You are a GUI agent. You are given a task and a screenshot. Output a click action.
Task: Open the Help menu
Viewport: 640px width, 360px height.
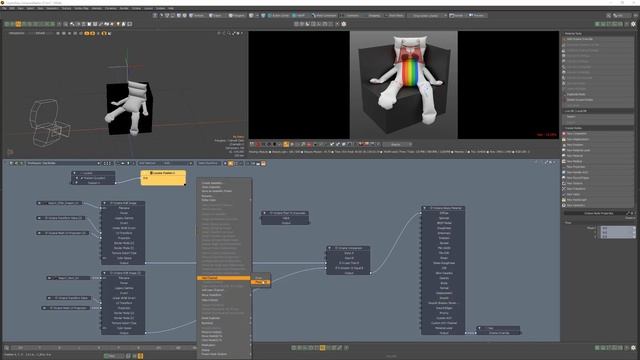coord(171,8)
